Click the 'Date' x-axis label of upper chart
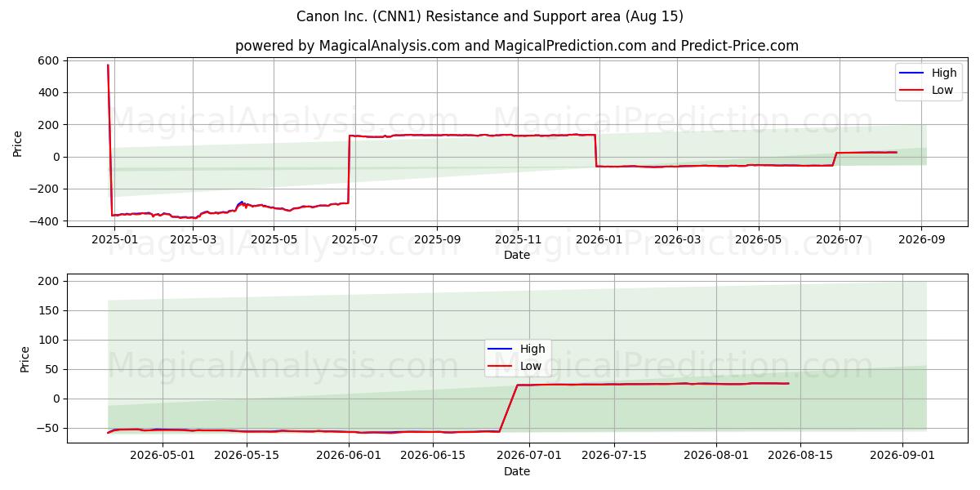Image resolution: width=980 pixels, height=490 pixels. 517,256
